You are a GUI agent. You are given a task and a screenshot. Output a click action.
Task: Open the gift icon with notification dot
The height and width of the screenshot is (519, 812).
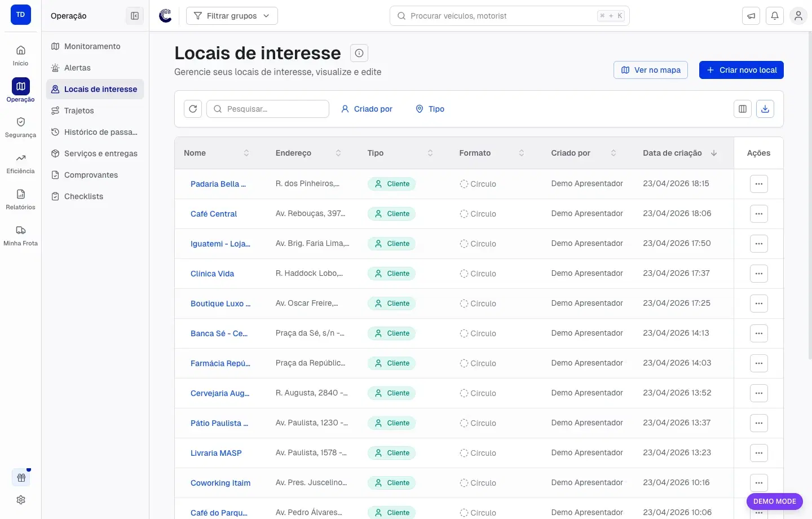pyautogui.click(x=21, y=477)
